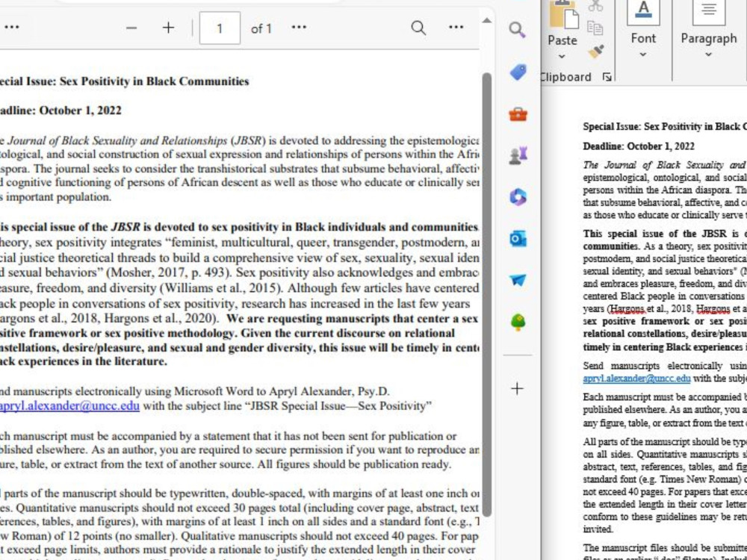Open the Font dropdown in the ribbon
747x560 pixels.
(643, 55)
